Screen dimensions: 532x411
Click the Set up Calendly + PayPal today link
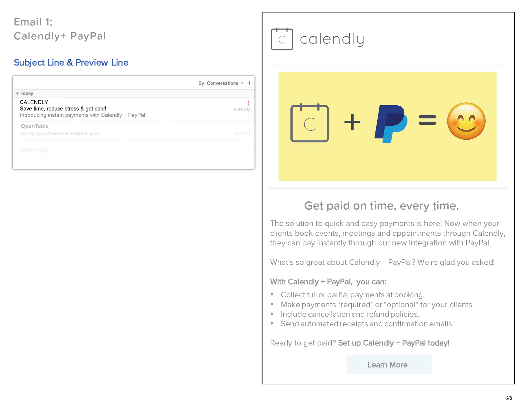click(x=393, y=343)
